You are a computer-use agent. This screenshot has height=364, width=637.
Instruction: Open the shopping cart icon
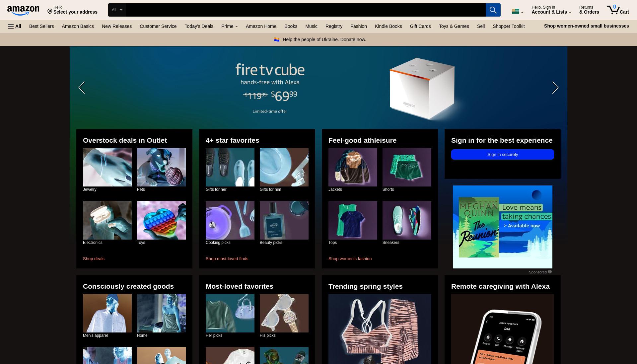(618, 10)
